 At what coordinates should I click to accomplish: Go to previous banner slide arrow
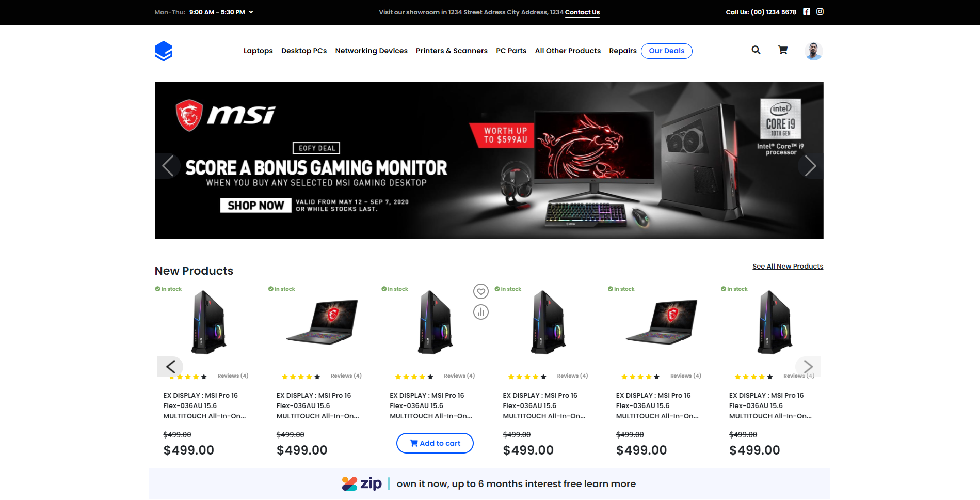(168, 166)
